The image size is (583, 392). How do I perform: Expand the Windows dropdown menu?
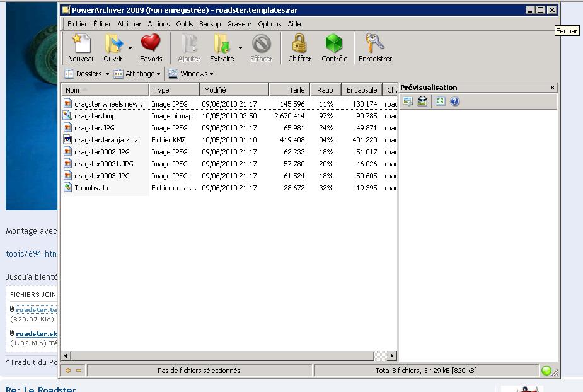(191, 74)
